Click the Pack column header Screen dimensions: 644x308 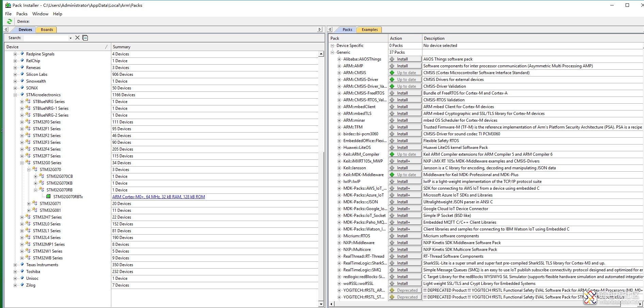click(358, 38)
